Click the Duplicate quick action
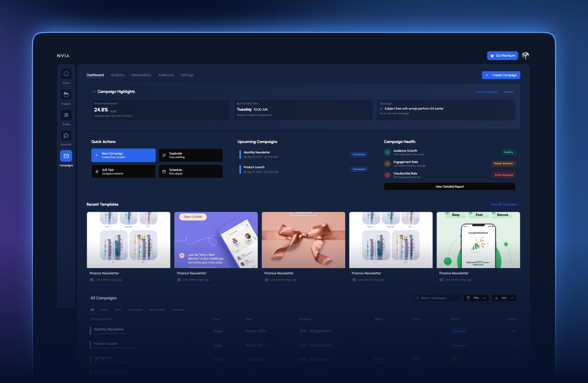 pos(190,155)
